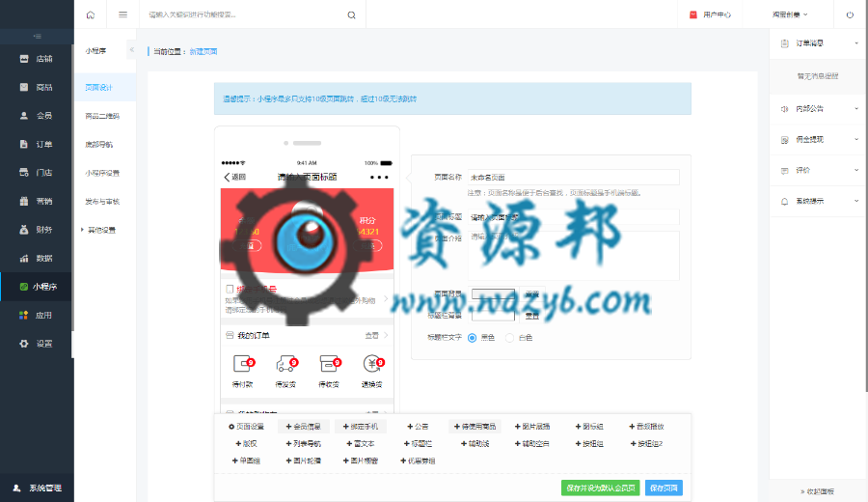868x502 pixels.
Task: Open 设置 in the dark sidebar
Action: pyautogui.click(x=36, y=344)
